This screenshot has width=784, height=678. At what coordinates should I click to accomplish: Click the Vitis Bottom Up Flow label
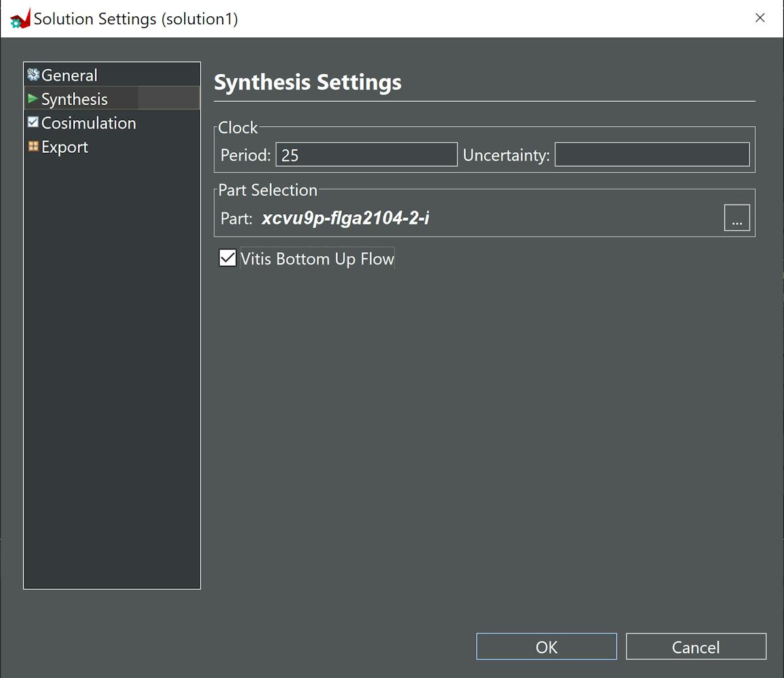pyautogui.click(x=317, y=259)
